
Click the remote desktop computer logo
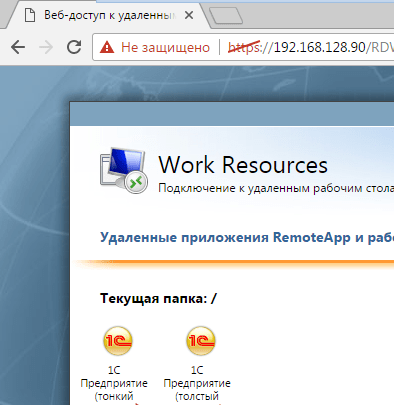[x=124, y=171]
